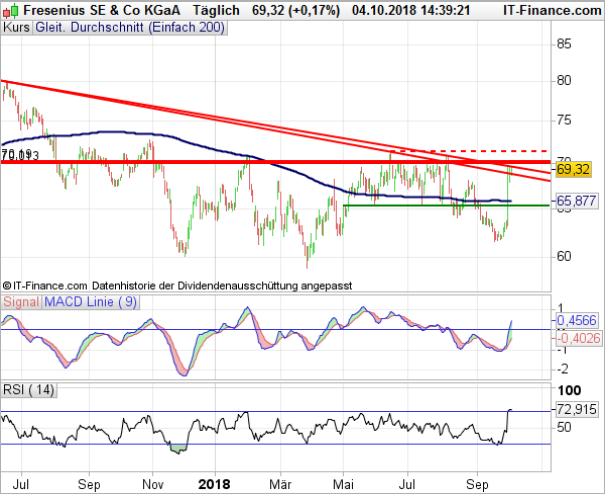The height and width of the screenshot is (494, 605).
Task: Select the Kurs legend label
Action: (16, 28)
